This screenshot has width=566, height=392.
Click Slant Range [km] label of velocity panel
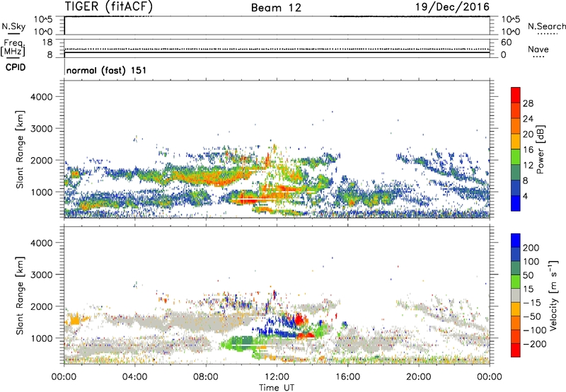point(20,296)
